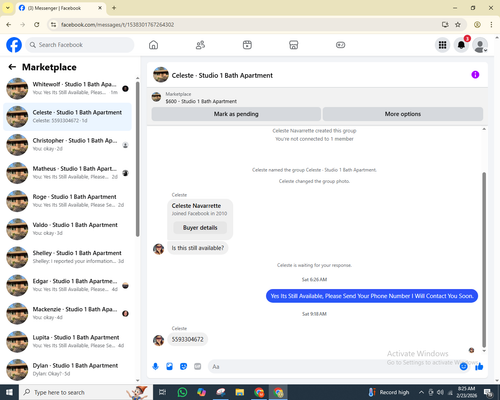Open the Dylan conversation

67,370
